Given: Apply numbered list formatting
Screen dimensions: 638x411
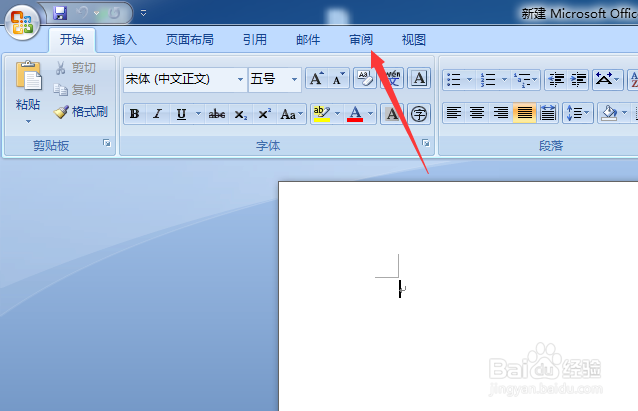Looking at the screenshot, I should click(x=488, y=79).
